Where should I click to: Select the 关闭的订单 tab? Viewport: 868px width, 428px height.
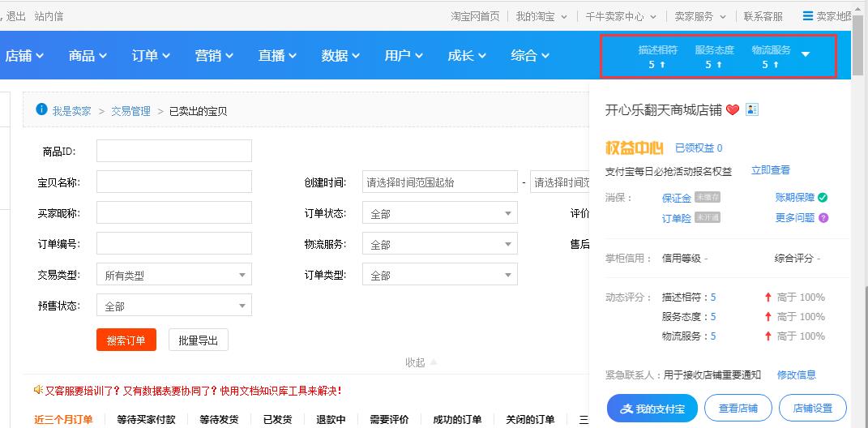tap(530, 420)
